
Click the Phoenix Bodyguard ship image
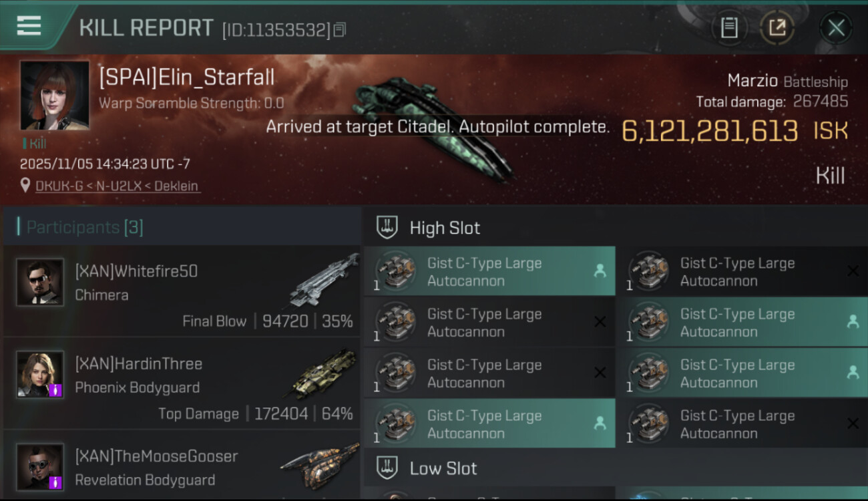coord(324,374)
